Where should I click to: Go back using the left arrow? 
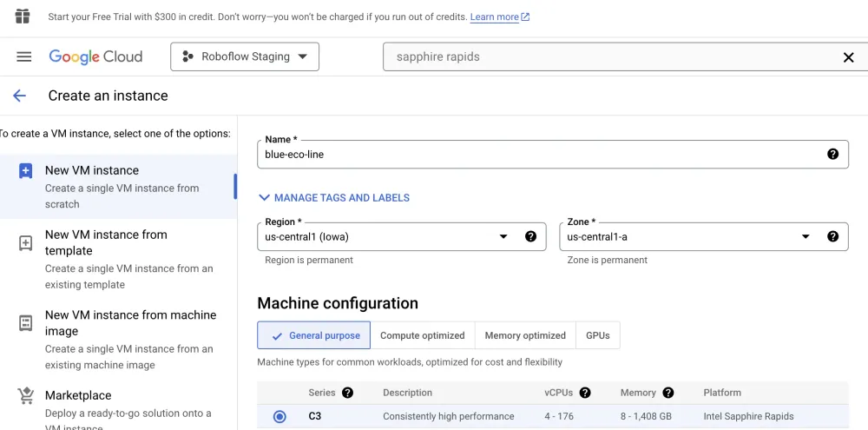tap(19, 96)
